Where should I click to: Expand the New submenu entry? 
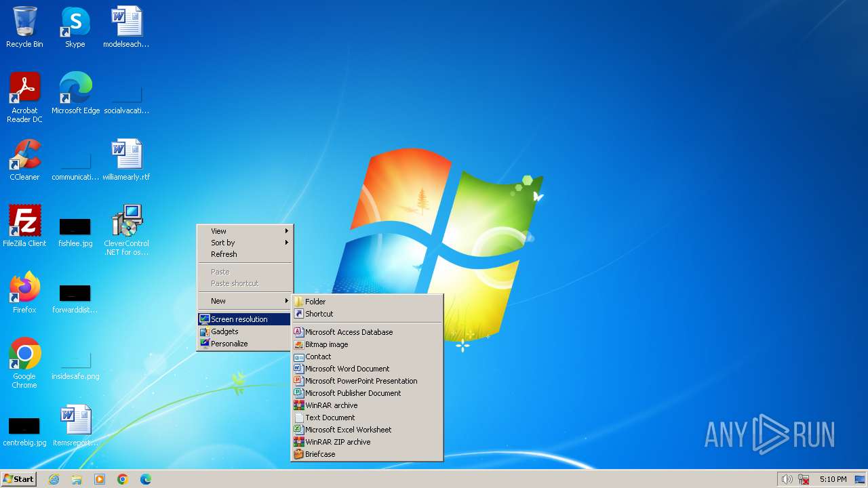click(245, 301)
